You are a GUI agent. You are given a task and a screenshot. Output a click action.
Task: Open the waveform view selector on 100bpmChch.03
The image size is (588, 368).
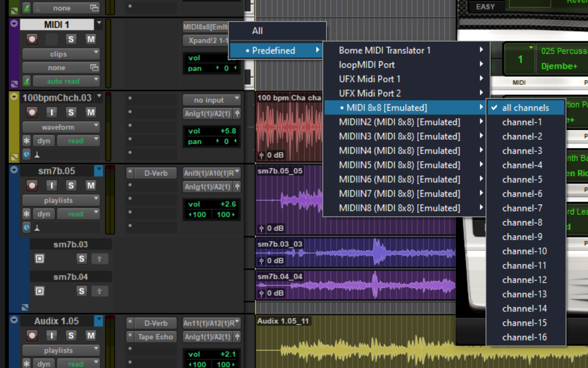[x=60, y=127]
